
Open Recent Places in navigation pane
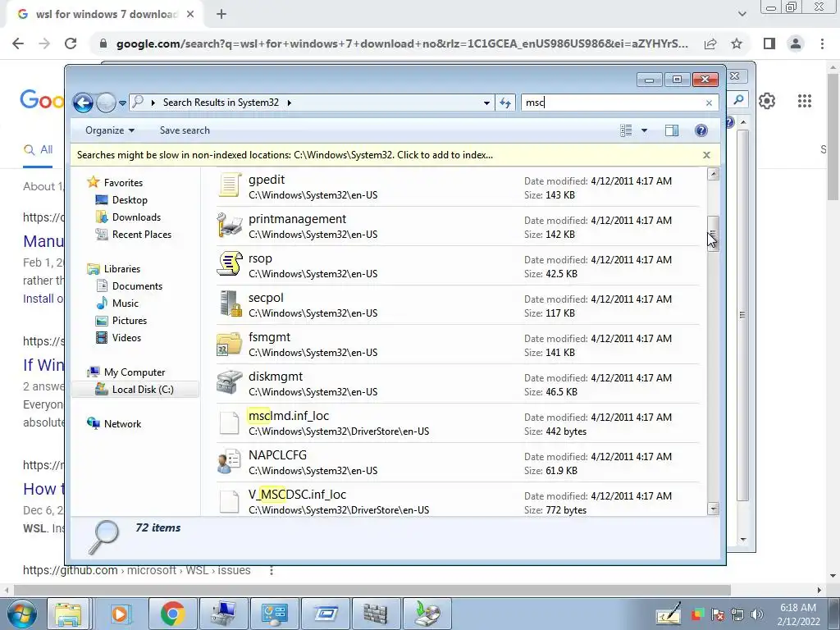coord(141,234)
